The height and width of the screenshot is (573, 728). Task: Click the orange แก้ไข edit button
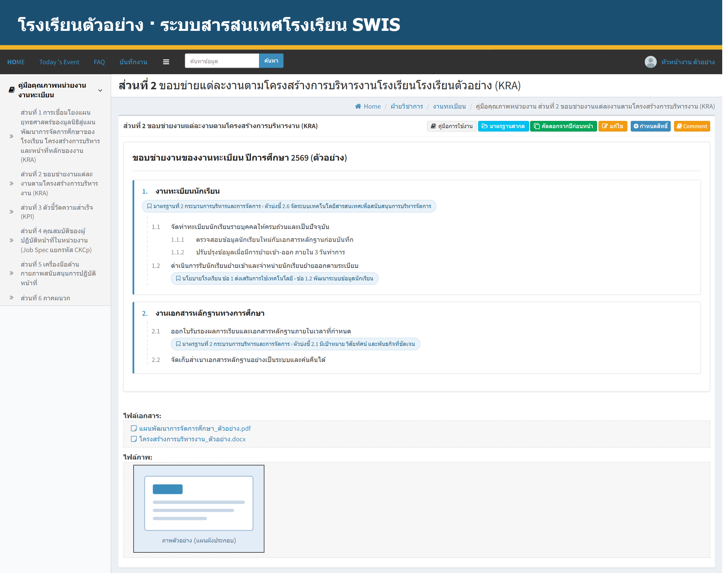pyautogui.click(x=613, y=126)
